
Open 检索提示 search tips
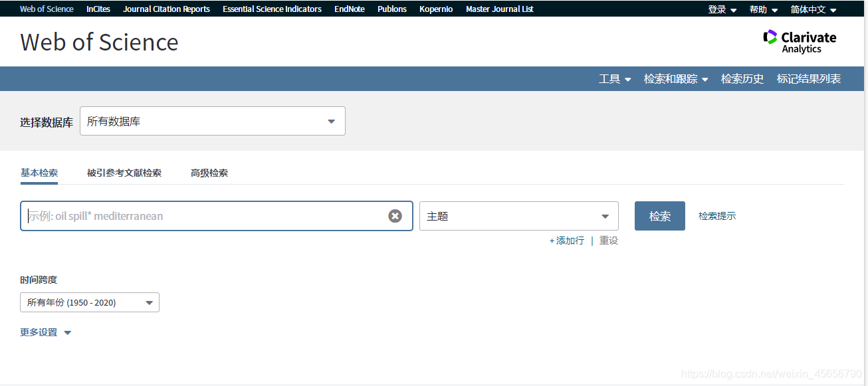tap(717, 216)
